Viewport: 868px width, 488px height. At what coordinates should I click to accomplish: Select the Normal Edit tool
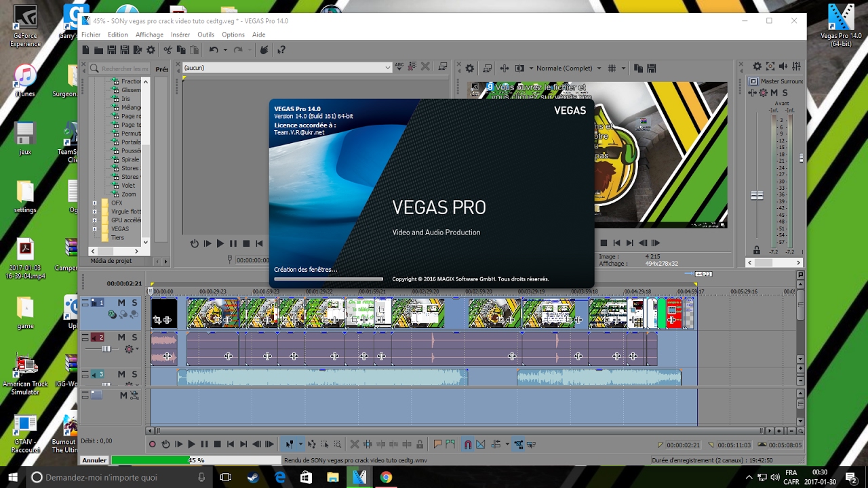pos(289,445)
